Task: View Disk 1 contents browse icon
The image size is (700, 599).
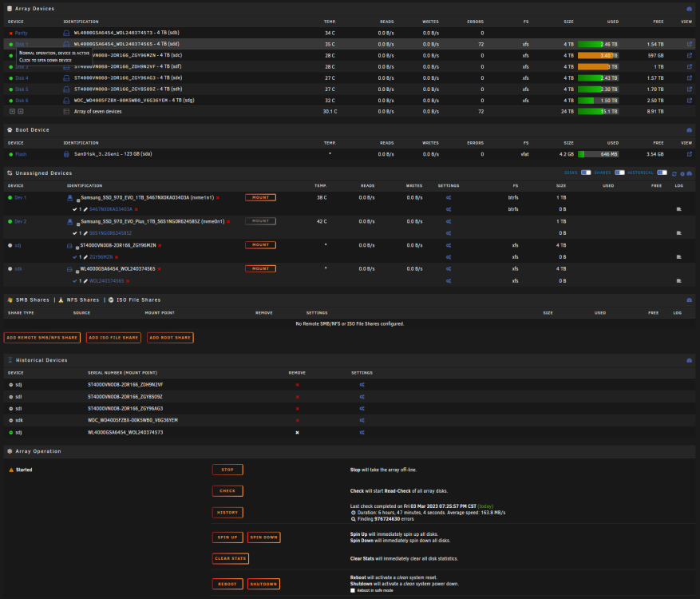Action: click(x=690, y=44)
